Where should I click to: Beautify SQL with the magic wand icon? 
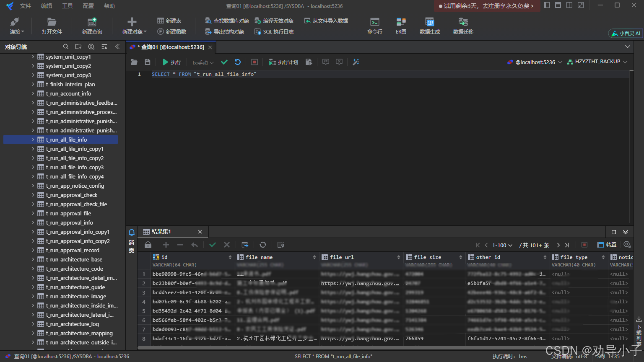click(x=356, y=62)
